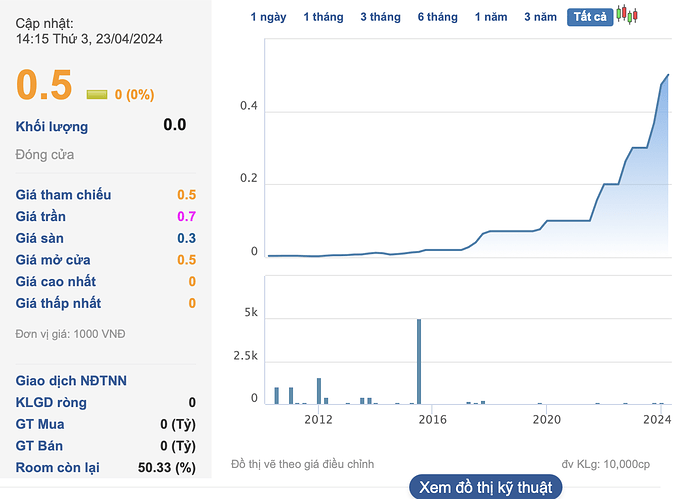Click the 2012 volume bar
This screenshot has width=676, height=499.
tap(319, 391)
